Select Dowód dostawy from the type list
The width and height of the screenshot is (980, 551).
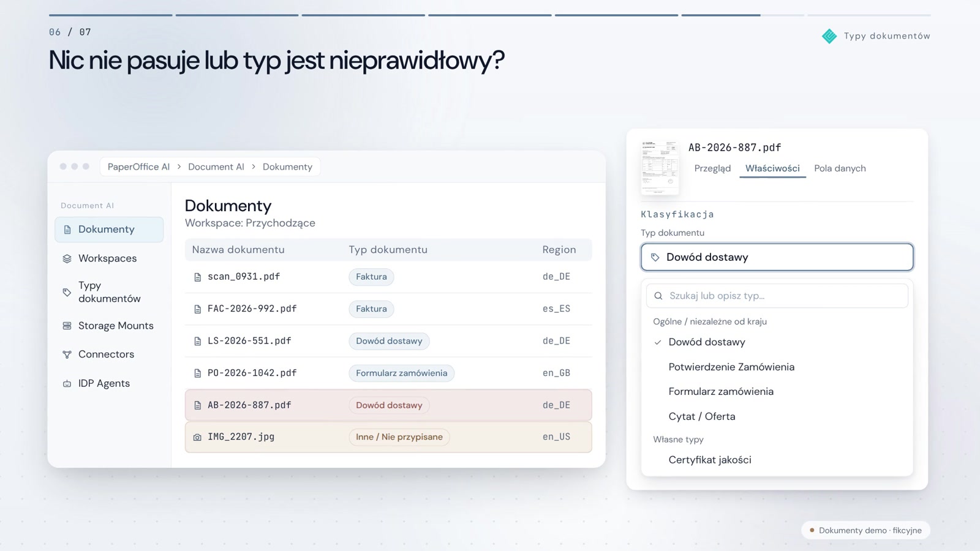(777, 342)
